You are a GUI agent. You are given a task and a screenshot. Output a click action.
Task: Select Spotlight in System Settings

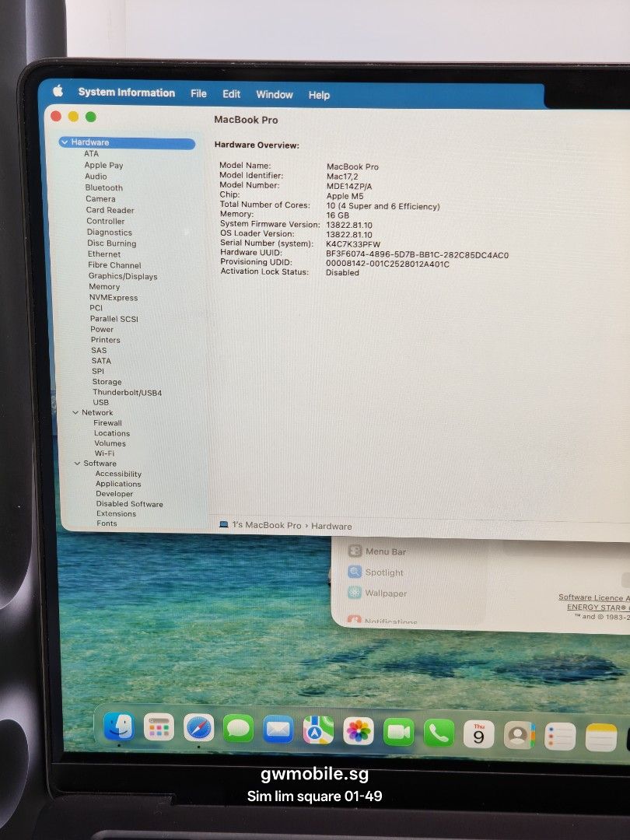tap(384, 572)
